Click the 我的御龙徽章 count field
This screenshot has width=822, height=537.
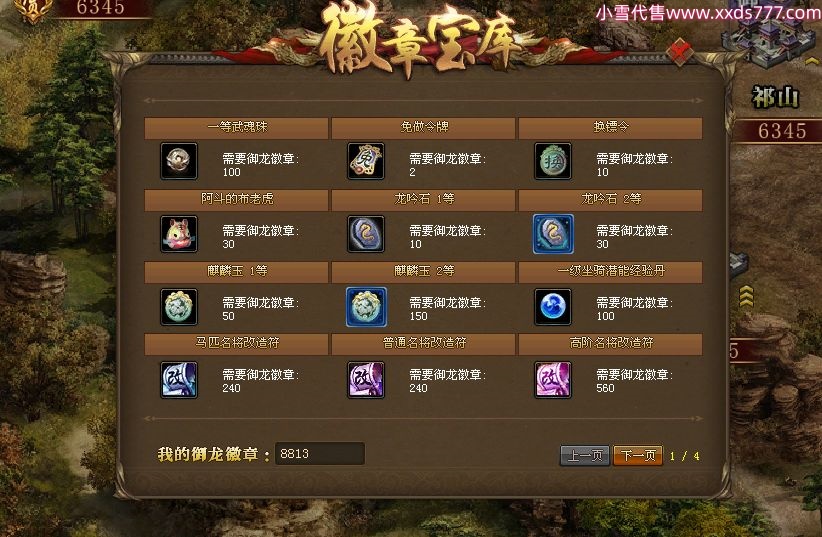point(319,454)
